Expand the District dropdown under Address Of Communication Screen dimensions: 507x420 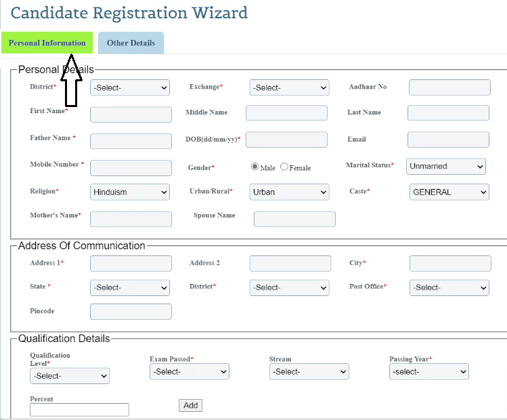(290, 288)
